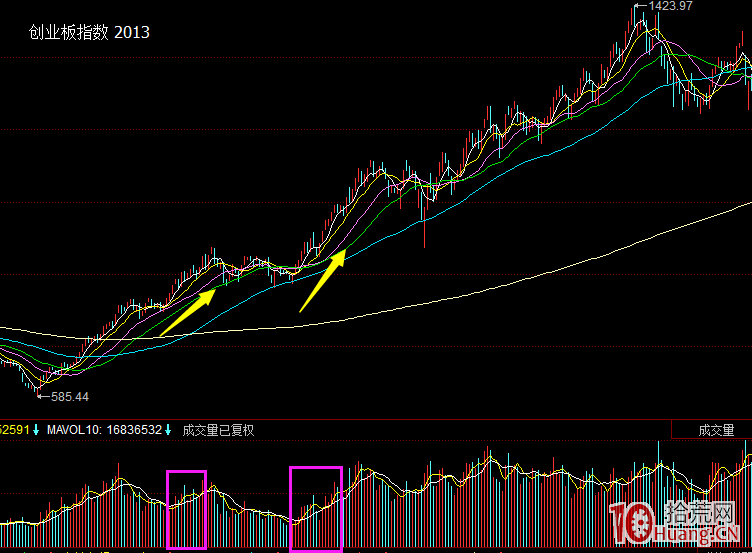This screenshot has height=553, width=752.
Task: Click the 成交量已复权 label
Action: (x=218, y=430)
